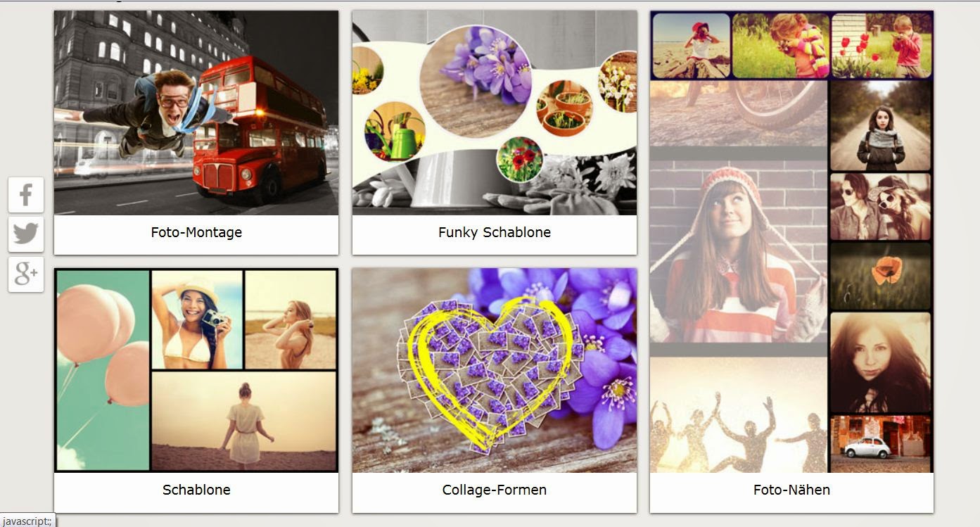Screen dimensions: 980x527
Task: Click the Google Plus share icon
Action: coord(26,274)
